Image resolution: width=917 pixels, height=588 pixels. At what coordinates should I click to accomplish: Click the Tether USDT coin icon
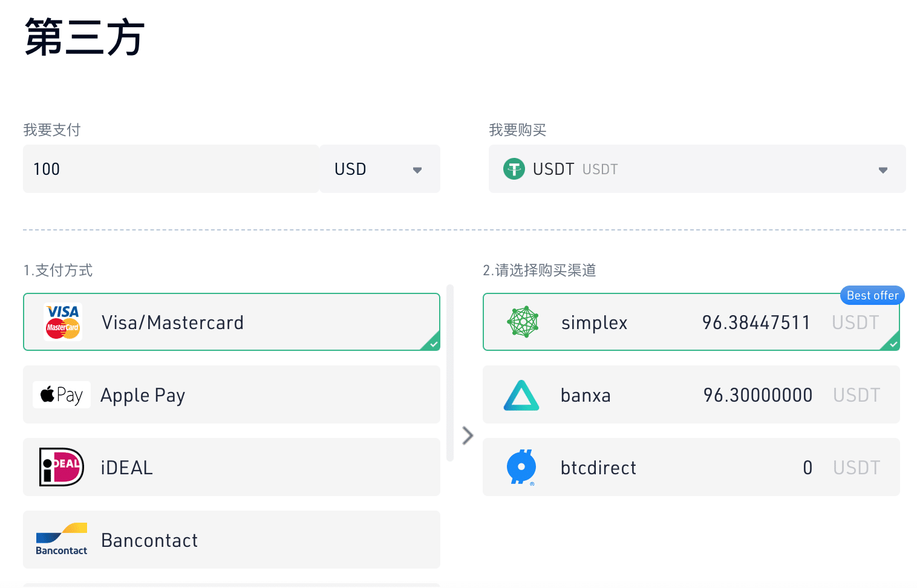pyautogui.click(x=514, y=169)
